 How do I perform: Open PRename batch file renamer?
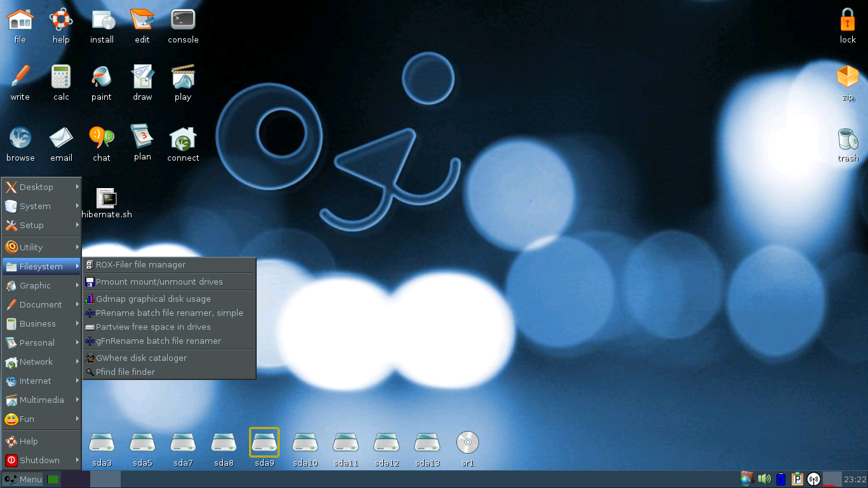pos(169,313)
